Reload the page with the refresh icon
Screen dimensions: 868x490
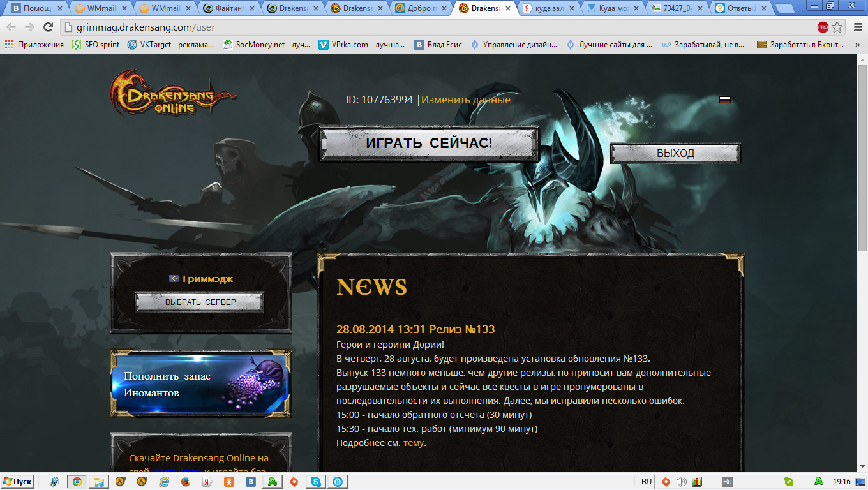tap(48, 27)
